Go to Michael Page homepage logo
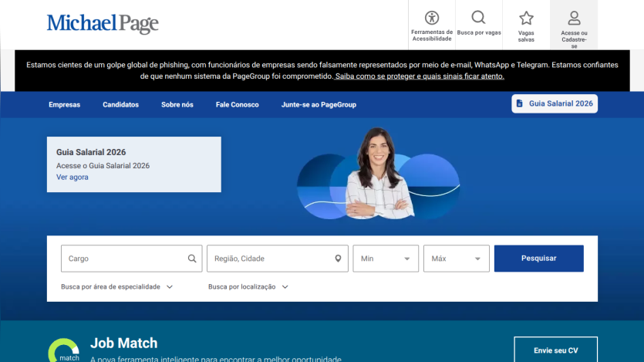The height and width of the screenshot is (362, 644). (103, 23)
